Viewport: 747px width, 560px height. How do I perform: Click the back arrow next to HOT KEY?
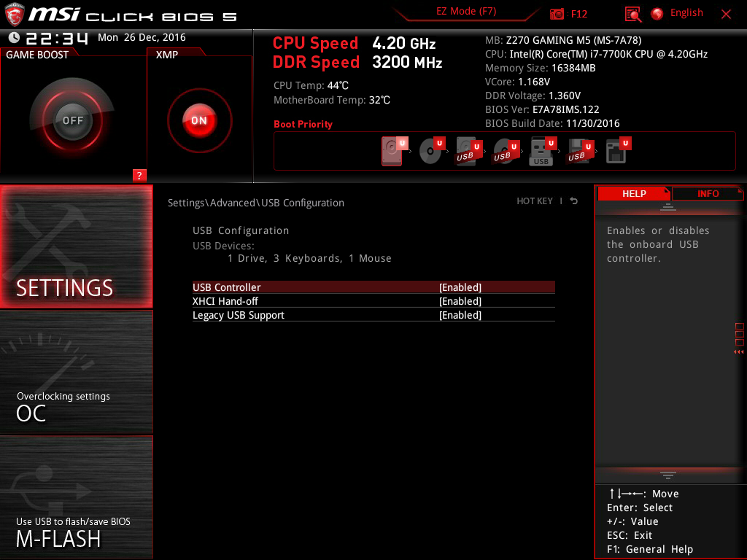(x=573, y=201)
